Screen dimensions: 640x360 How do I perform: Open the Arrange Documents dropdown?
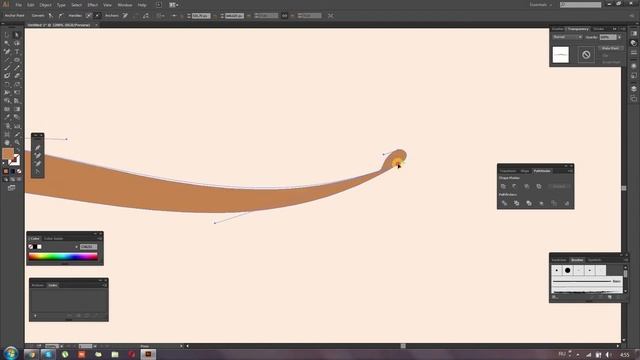point(173,5)
